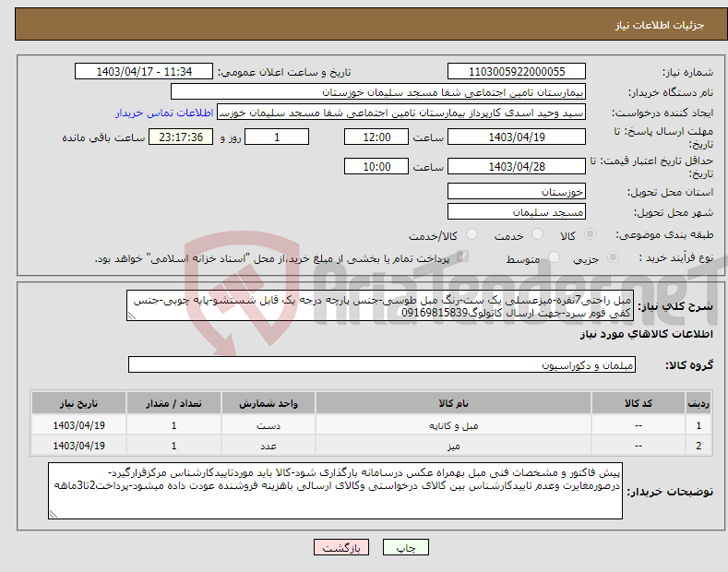Viewport: 728px width, 572px height.
Task: Click the response deadline date 1403/04/19 field
Action: coord(517,137)
